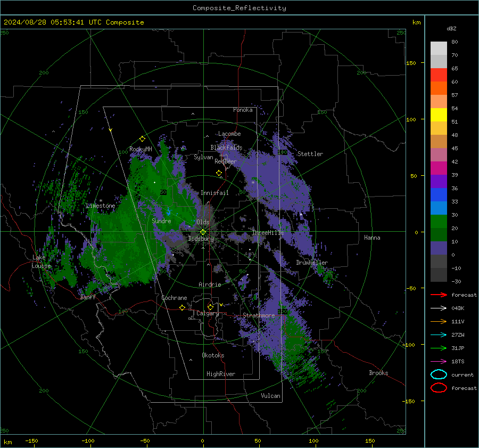The width and height of the screenshot is (479, 448).
Task: Click the yellow swatch between 54 and 51 dBZ
Action: 439,115
